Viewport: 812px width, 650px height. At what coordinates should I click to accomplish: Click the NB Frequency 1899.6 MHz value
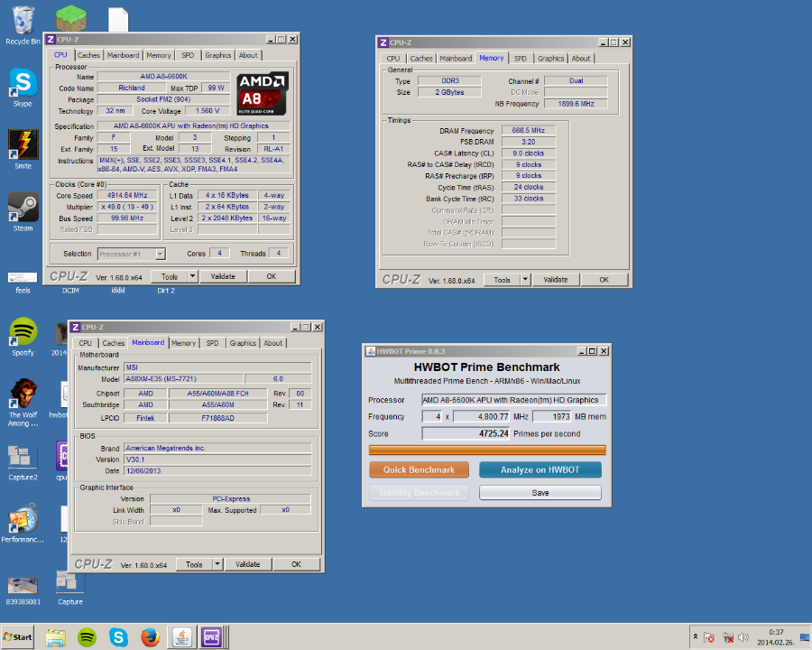(x=576, y=104)
